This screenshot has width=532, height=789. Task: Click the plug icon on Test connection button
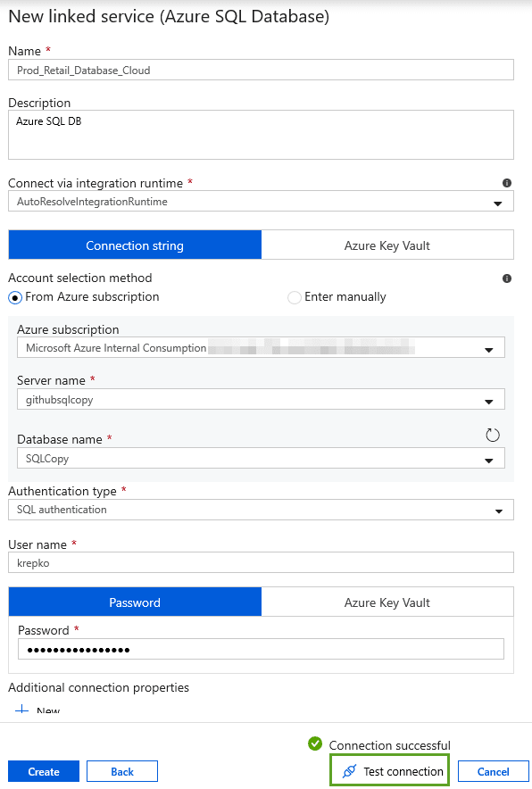point(349,770)
